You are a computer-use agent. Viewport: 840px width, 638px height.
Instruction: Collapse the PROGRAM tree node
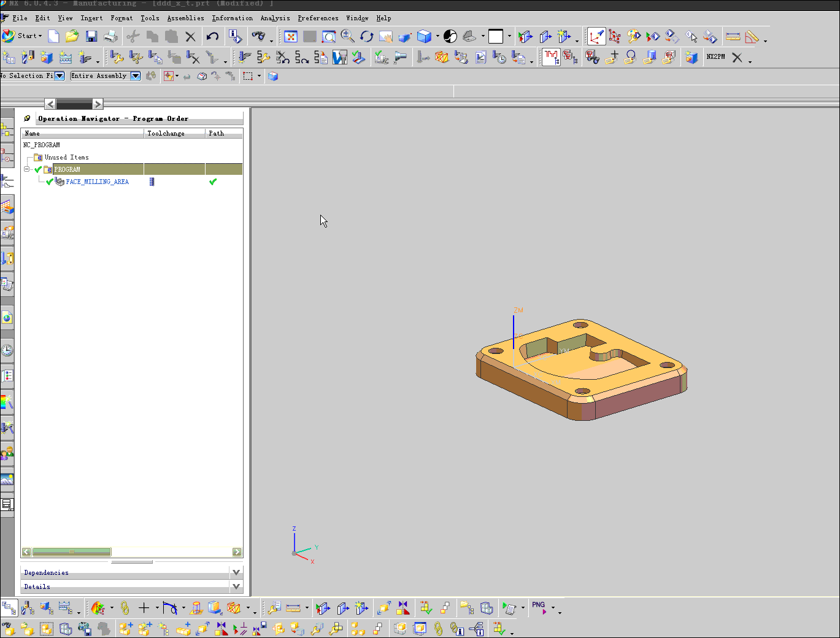(x=27, y=169)
